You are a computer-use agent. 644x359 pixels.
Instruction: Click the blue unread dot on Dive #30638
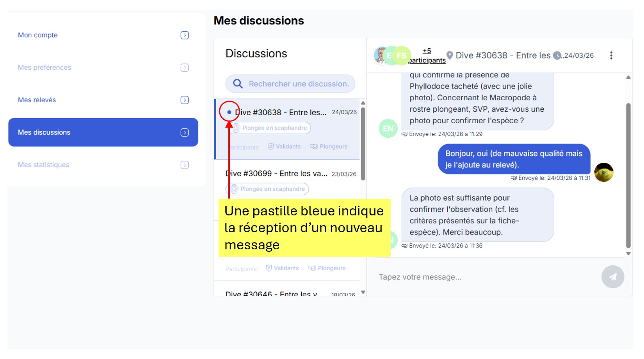click(229, 112)
